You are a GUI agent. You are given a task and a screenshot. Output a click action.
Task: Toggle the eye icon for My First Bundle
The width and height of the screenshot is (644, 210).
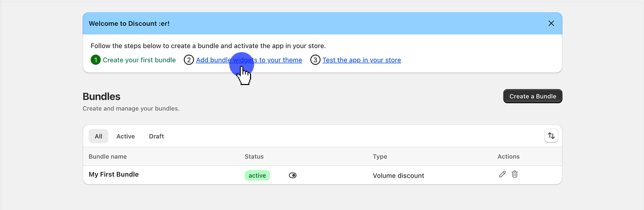pyautogui.click(x=293, y=175)
